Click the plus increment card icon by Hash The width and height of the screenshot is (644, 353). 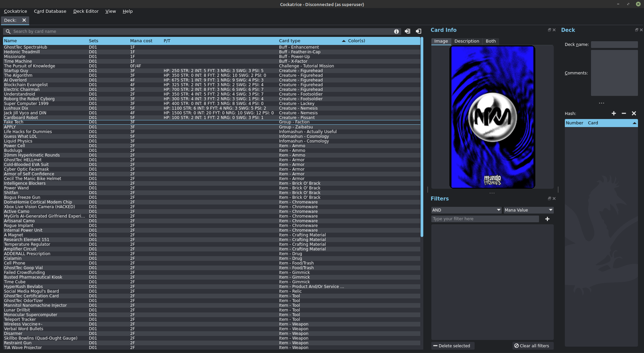(614, 113)
